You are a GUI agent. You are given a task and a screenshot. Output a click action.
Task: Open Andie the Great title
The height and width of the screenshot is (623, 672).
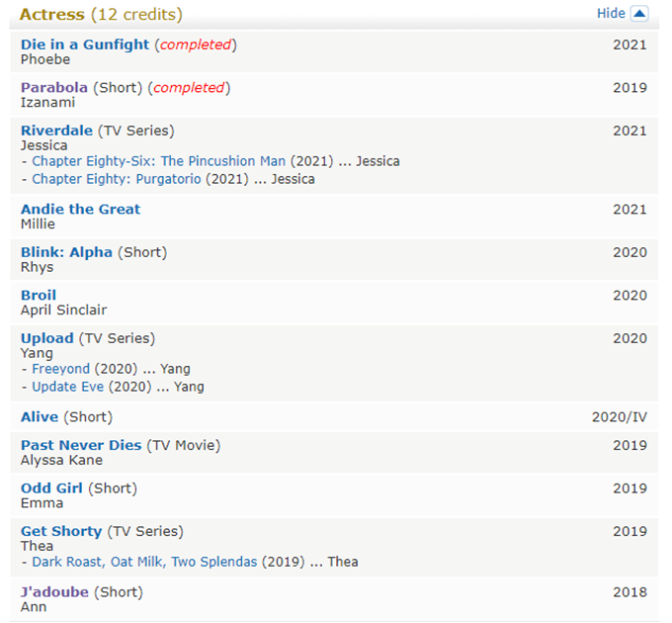click(x=80, y=209)
